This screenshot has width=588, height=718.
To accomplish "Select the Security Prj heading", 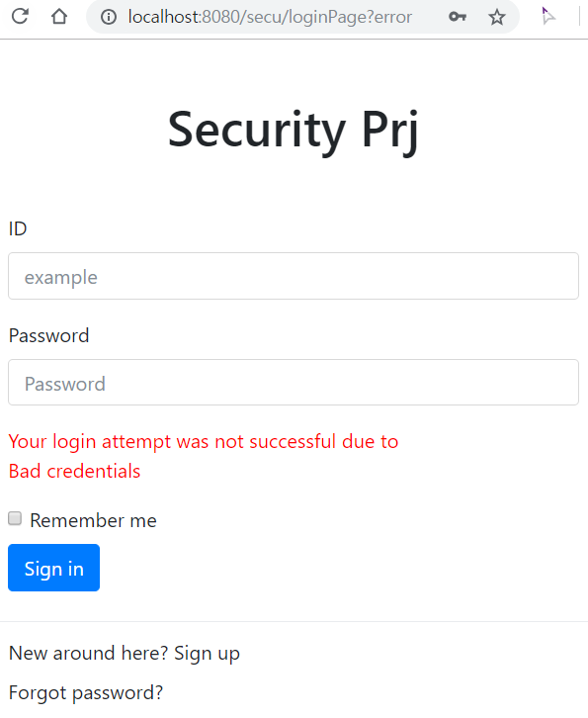I will click(x=294, y=131).
